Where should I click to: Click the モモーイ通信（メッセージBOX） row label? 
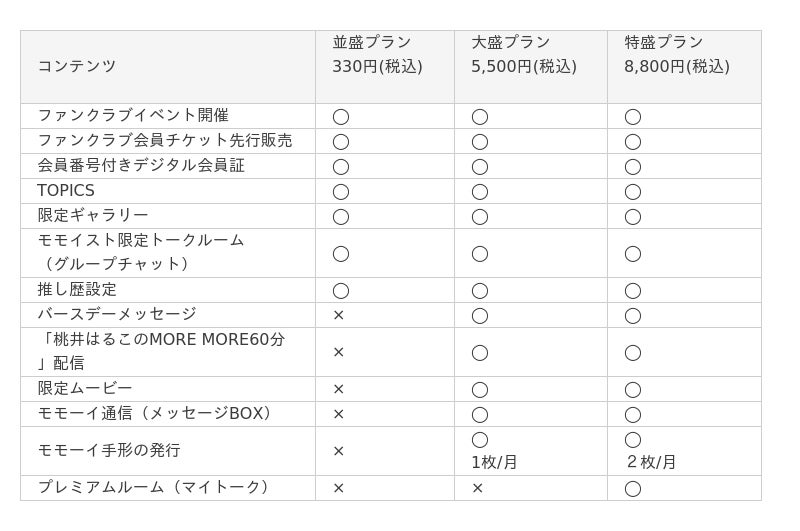pyautogui.click(x=155, y=413)
